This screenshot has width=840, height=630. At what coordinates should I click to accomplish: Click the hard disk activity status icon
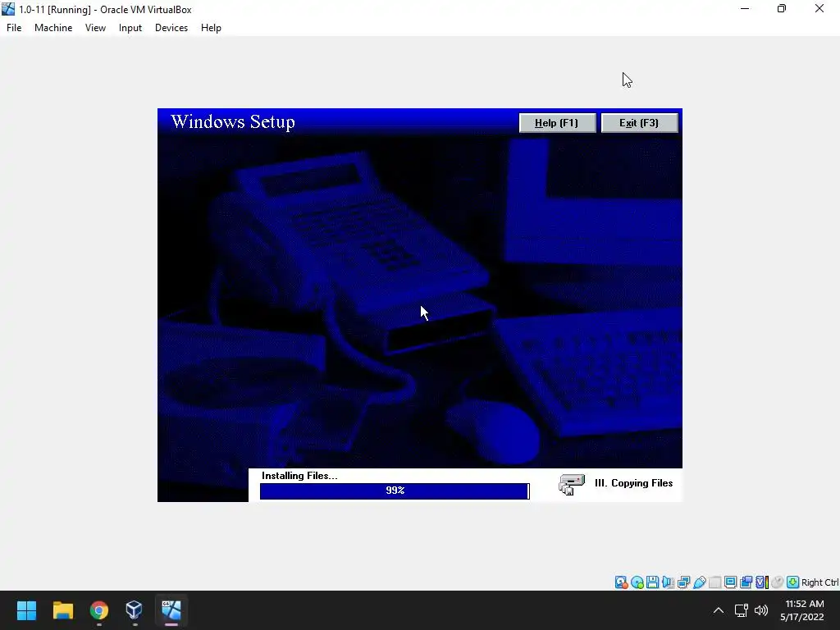coord(621,582)
